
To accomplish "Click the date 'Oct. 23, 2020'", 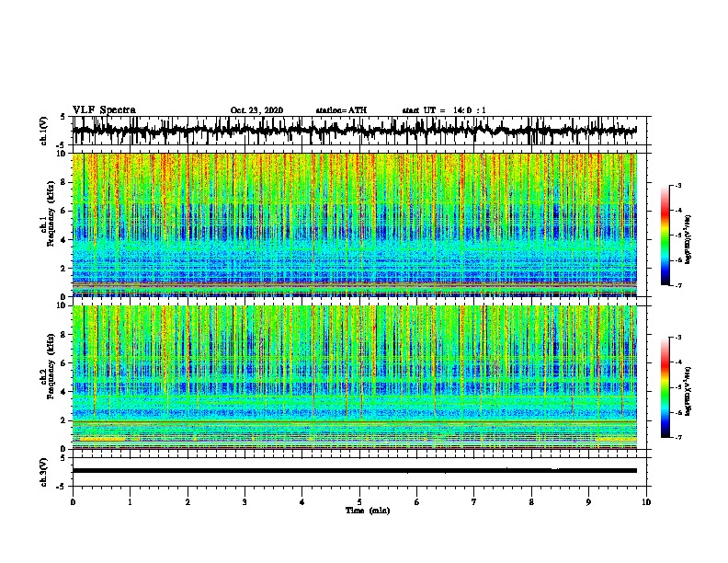I will (256, 110).
